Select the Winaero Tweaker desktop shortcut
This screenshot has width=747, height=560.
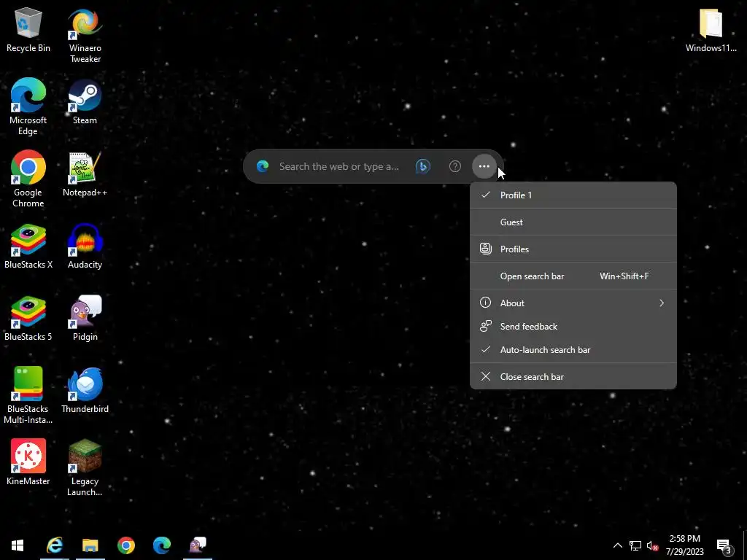click(85, 35)
